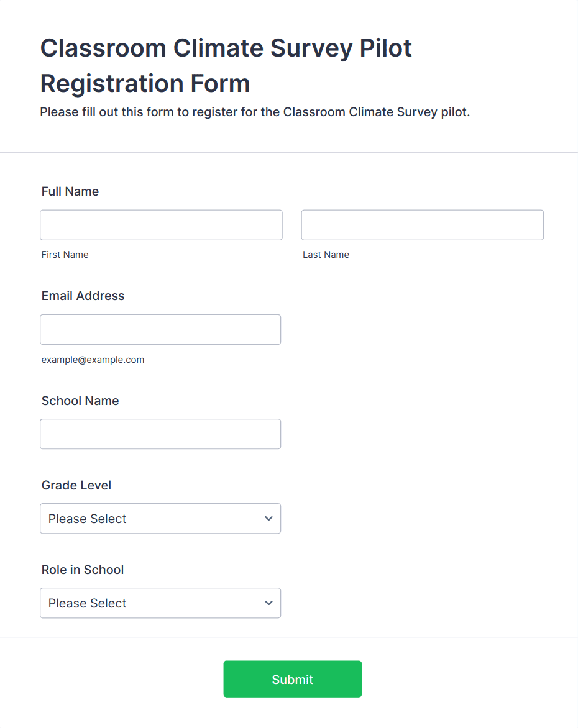The width and height of the screenshot is (578, 728).
Task: Open the Grade Level dropdown
Action: point(160,519)
